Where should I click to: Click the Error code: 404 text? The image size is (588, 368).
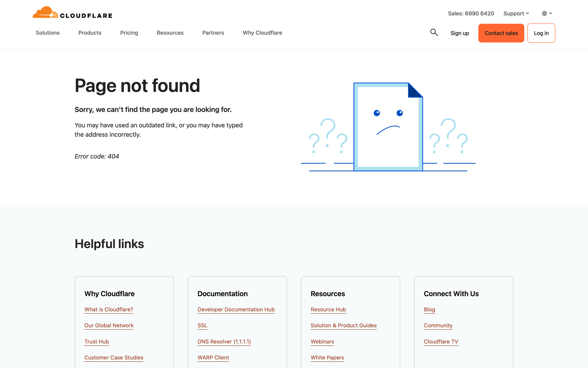click(x=97, y=156)
